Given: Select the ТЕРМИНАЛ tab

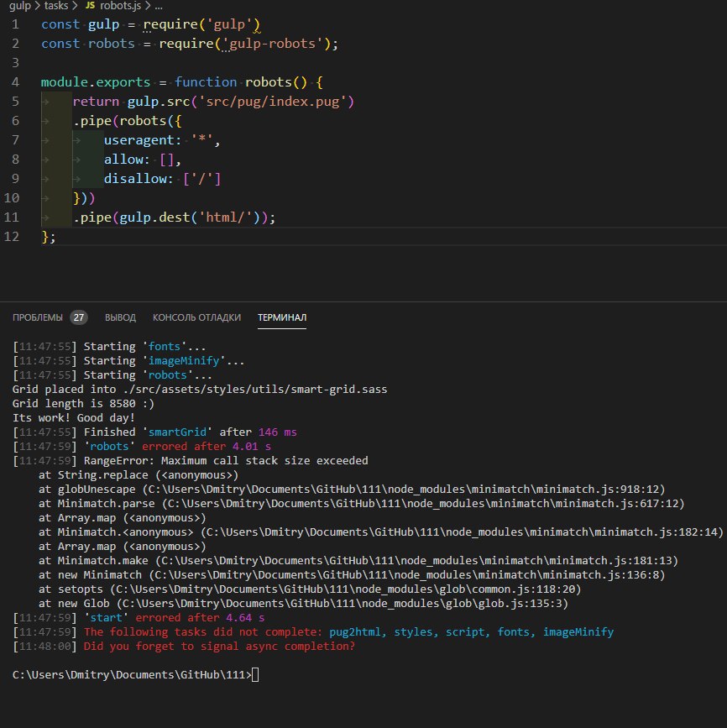Looking at the screenshot, I should [282, 317].
